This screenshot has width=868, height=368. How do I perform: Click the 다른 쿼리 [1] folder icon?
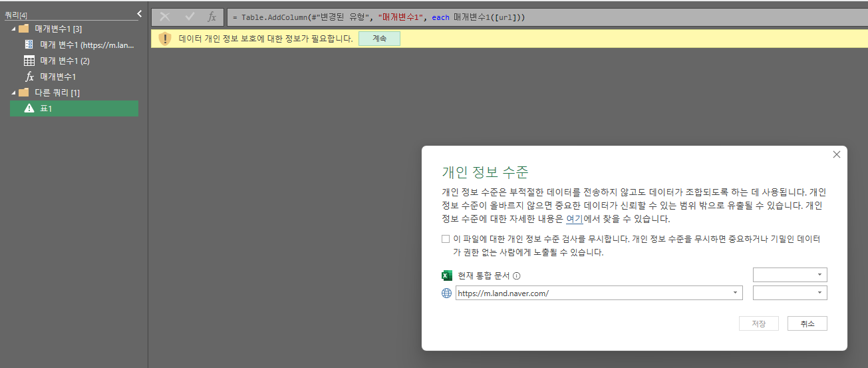pos(24,92)
